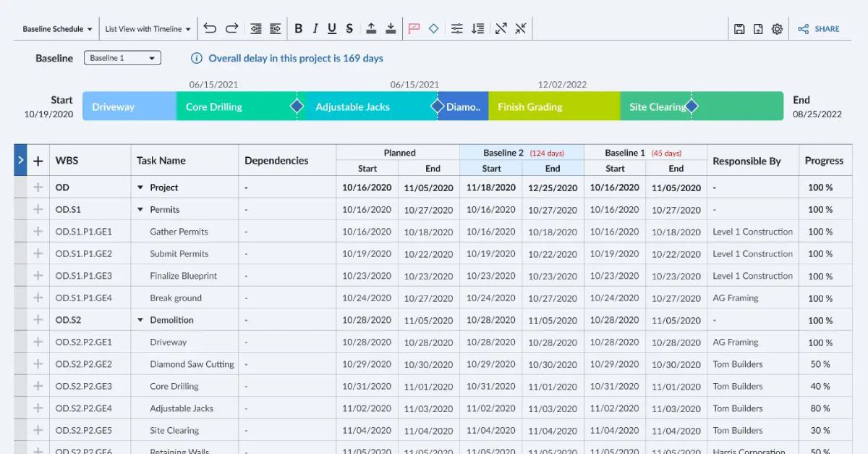Click the Progress column header
Image resolution: width=868 pixels, height=454 pixels.
click(824, 161)
